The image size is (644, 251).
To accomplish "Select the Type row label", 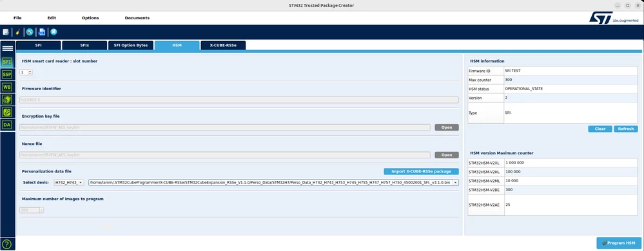I will [x=473, y=113].
